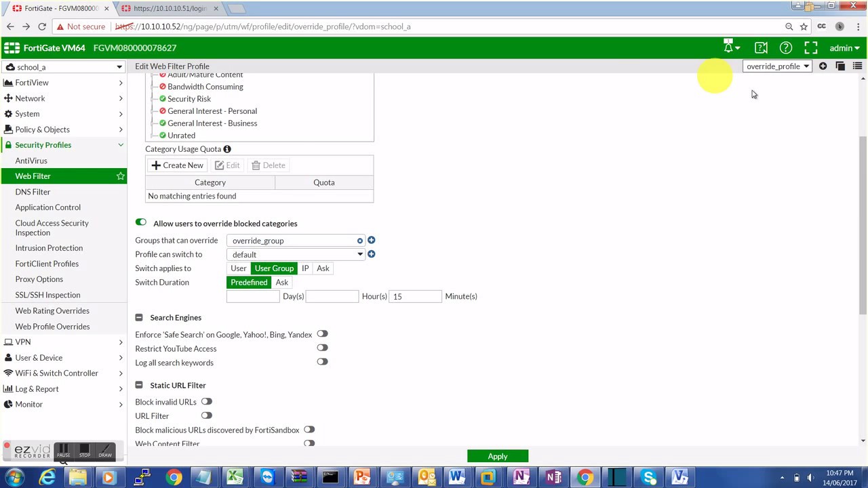This screenshot has width=868, height=488.
Task: Toggle Block invalid URLs
Action: click(x=206, y=401)
